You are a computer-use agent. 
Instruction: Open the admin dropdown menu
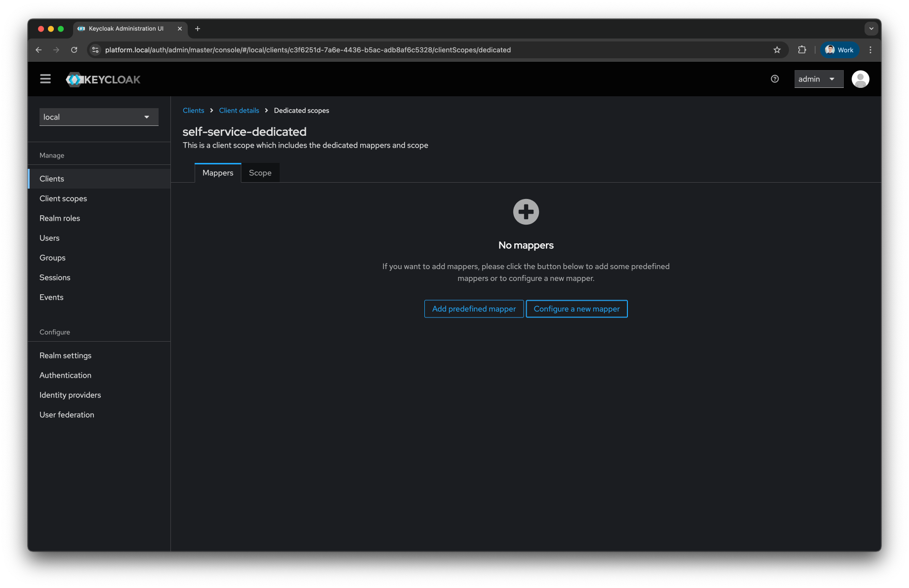[x=818, y=78]
